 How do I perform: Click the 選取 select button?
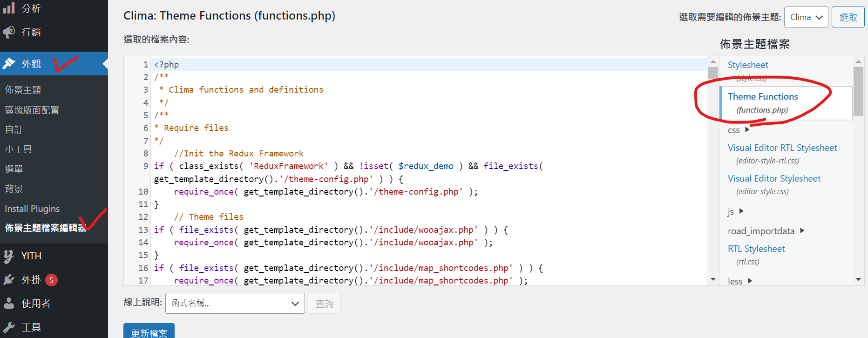tap(848, 17)
